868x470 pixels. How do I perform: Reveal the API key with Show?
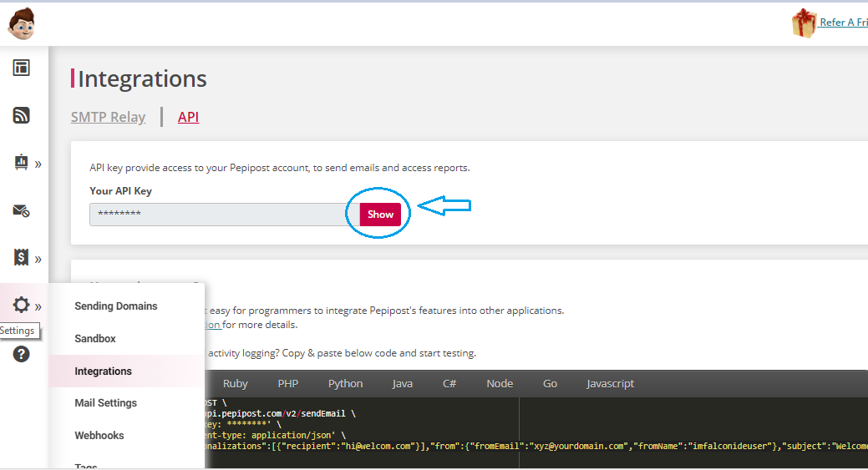380,215
